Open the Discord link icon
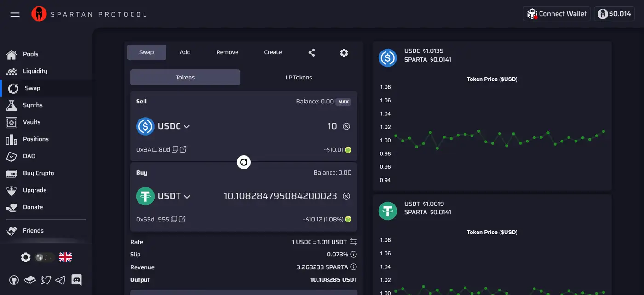This screenshot has height=295, width=644. 76,279
